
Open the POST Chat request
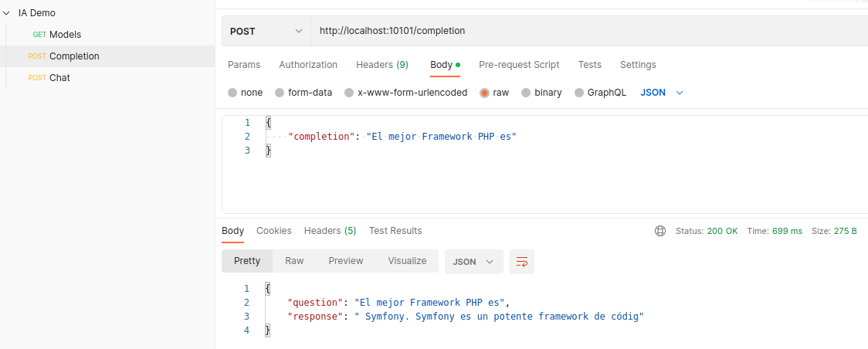[59, 78]
